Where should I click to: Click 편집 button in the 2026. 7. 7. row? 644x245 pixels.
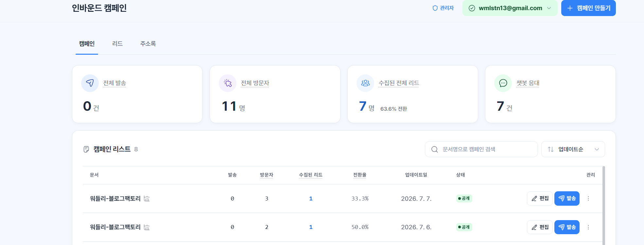[540, 198]
